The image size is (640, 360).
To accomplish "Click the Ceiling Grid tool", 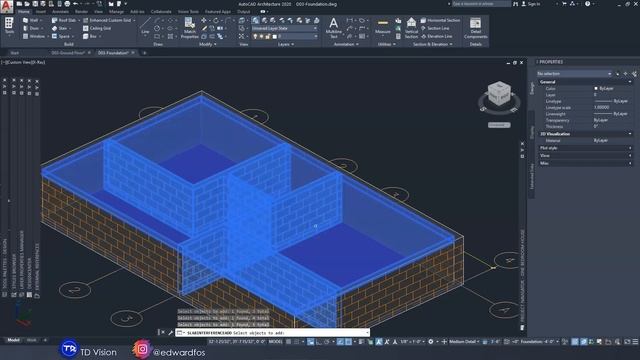I will coord(97,28).
